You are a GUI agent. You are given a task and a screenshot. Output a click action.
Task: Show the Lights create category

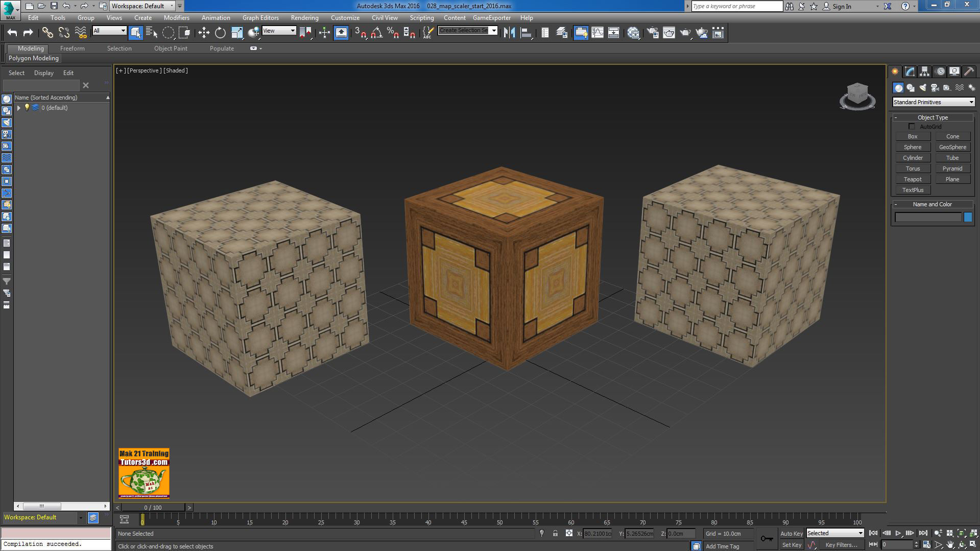923,88
